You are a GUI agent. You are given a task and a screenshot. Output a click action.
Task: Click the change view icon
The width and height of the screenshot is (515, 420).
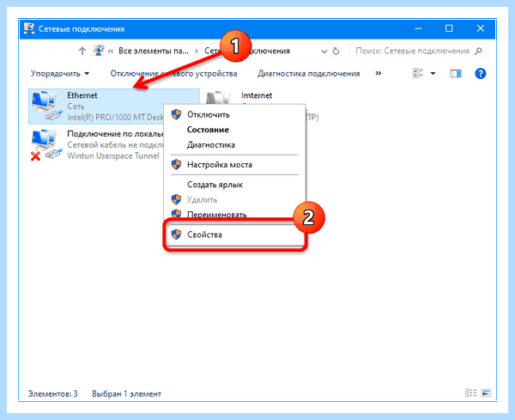[418, 73]
